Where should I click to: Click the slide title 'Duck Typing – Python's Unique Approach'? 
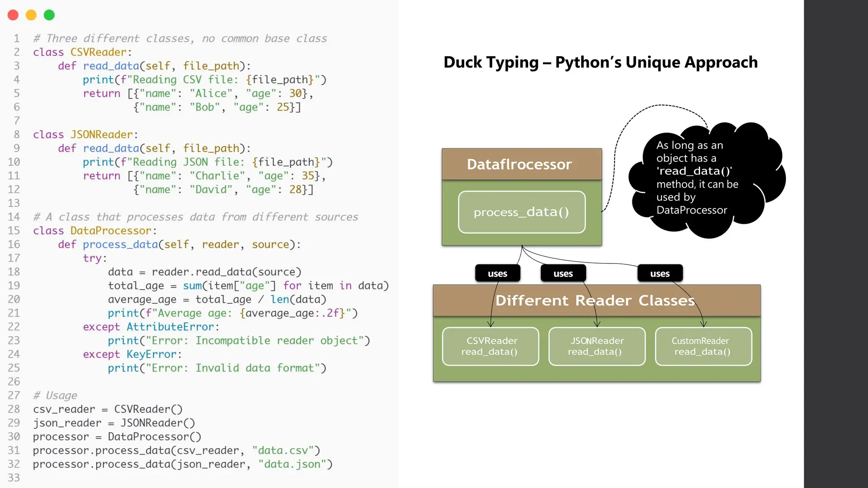click(x=600, y=62)
